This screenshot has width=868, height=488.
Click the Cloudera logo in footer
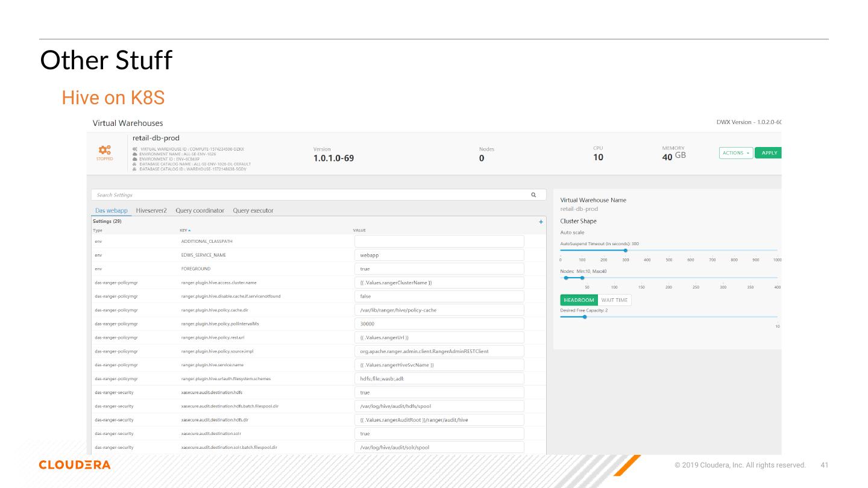(75, 465)
